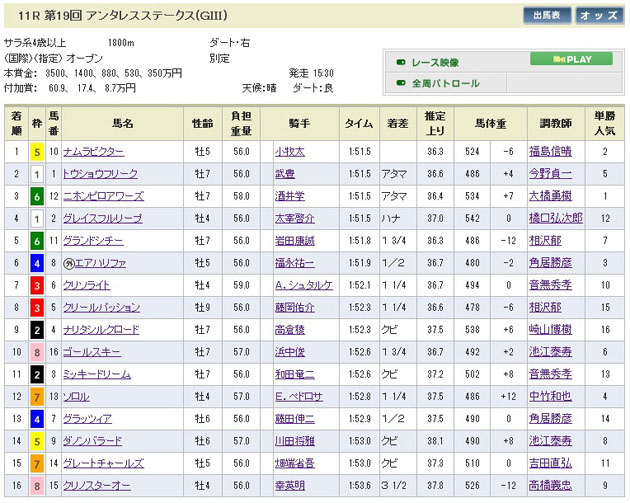Click the green PLAY button
The height and width of the screenshot is (503, 630).
[x=573, y=60]
